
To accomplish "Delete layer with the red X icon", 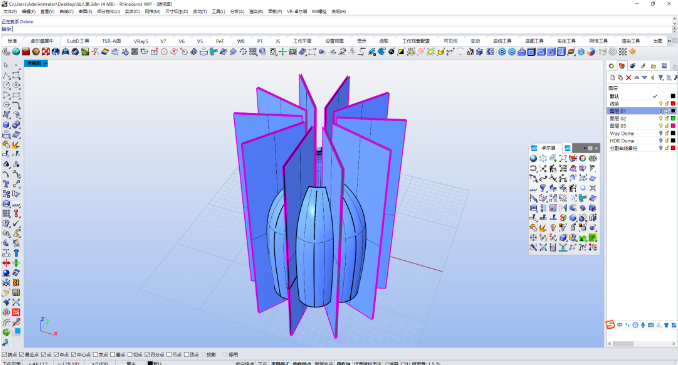I will (628, 78).
